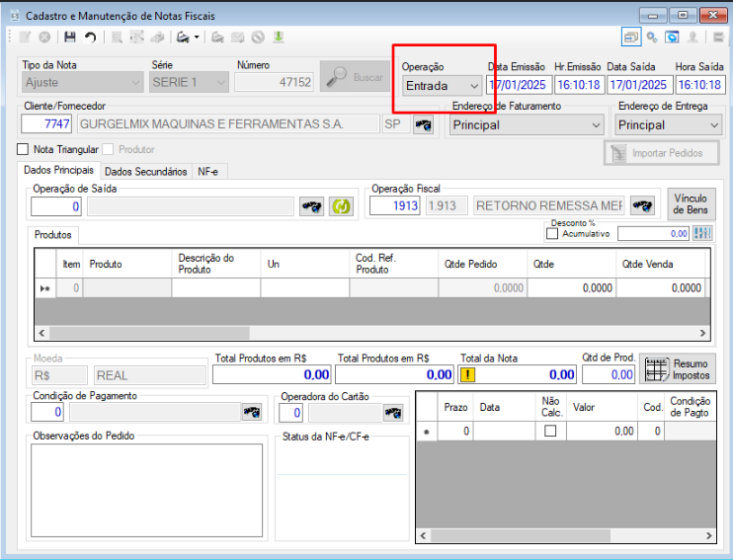Enable the Nota Triangular checkbox

(23, 149)
